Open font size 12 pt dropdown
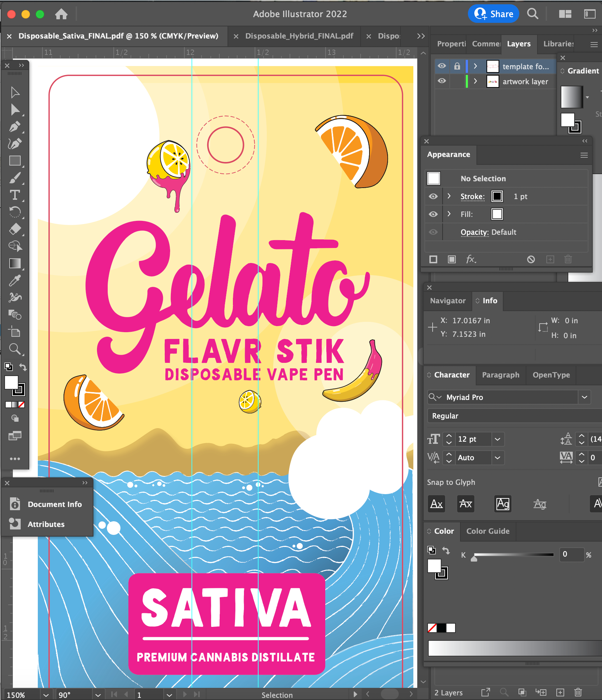 498,439
